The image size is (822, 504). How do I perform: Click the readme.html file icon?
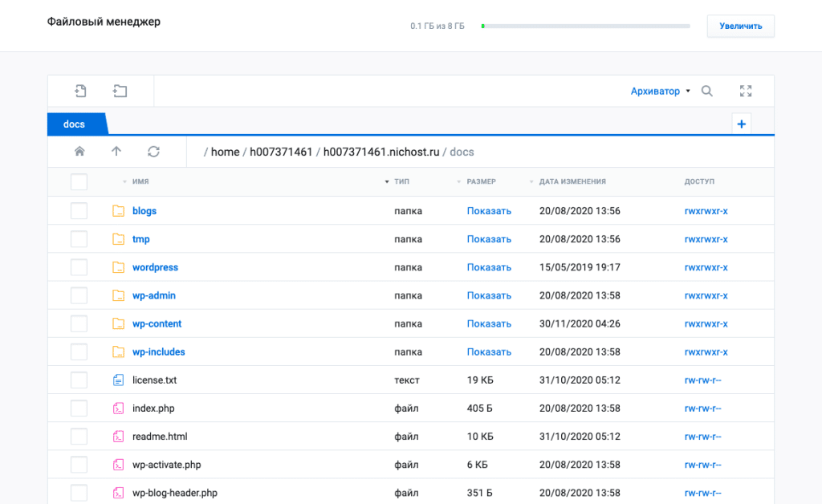click(x=119, y=437)
